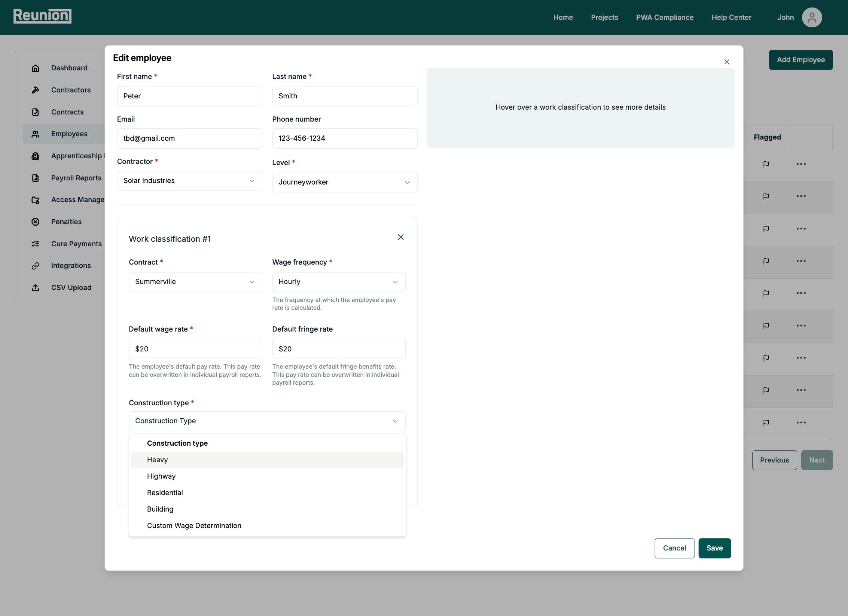This screenshot has height=616, width=848.
Task: Toggle the flag in the first table row
Action: [x=766, y=164]
